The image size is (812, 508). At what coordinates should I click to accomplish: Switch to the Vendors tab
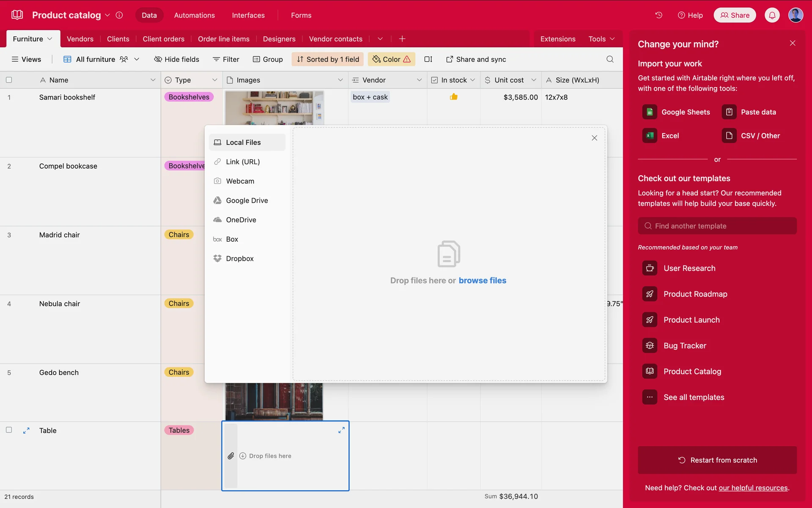click(80, 39)
